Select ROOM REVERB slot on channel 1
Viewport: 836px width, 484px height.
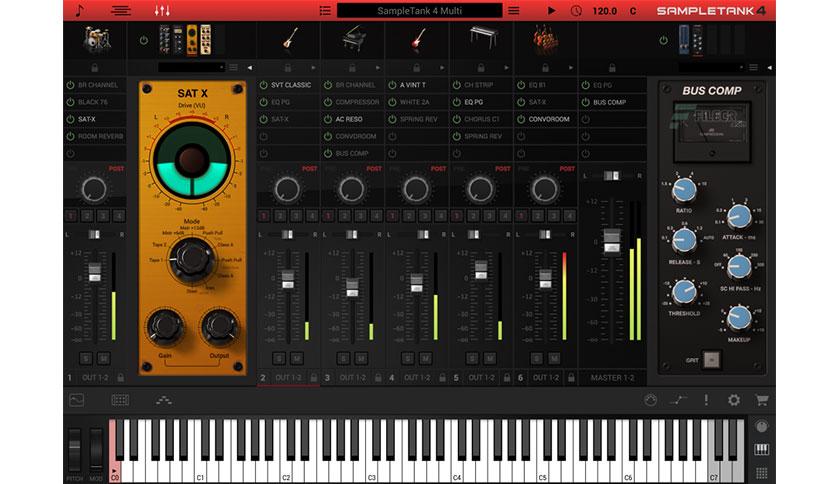click(95, 136)
